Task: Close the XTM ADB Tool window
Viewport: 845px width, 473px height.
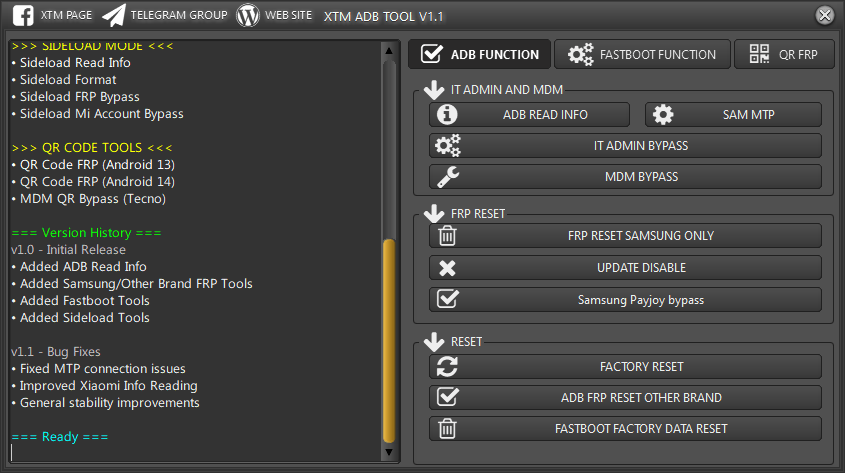Action: 825,15
